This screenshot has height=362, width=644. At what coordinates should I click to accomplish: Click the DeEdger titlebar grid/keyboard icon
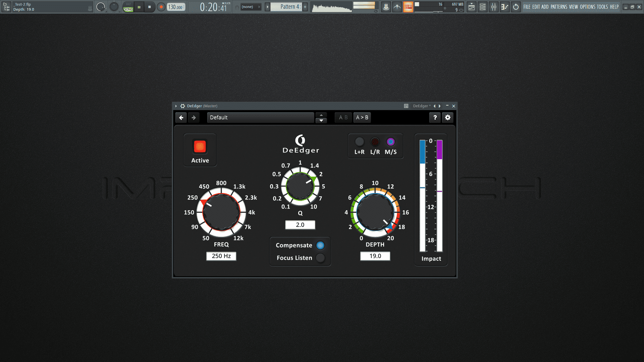pyautogui.click(x=406, y=106)
